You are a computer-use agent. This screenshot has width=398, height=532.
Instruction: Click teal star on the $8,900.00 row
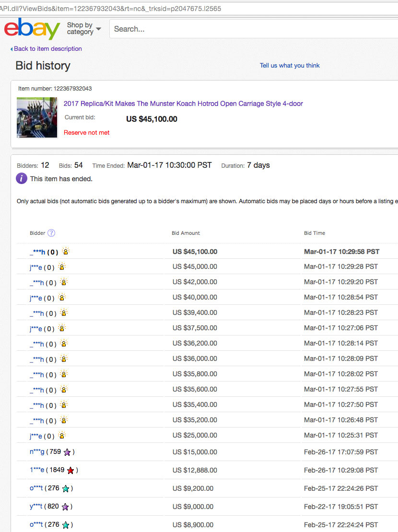coord(66,525)
